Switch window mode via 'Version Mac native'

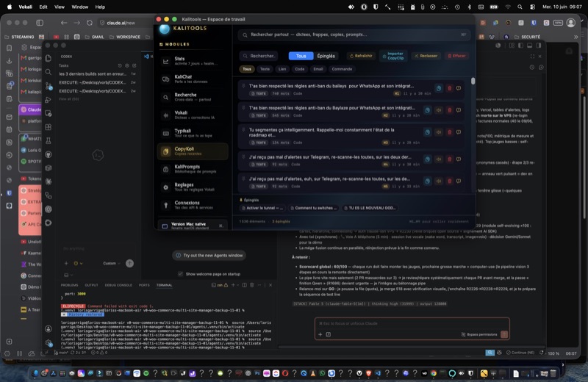click(193, 226)
